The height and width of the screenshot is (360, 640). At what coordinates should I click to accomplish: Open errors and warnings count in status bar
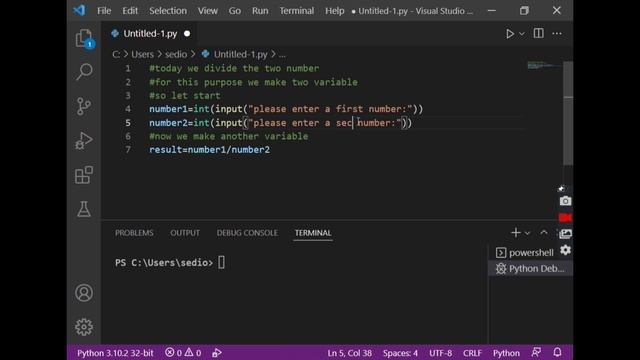click(x=183, y=353)
